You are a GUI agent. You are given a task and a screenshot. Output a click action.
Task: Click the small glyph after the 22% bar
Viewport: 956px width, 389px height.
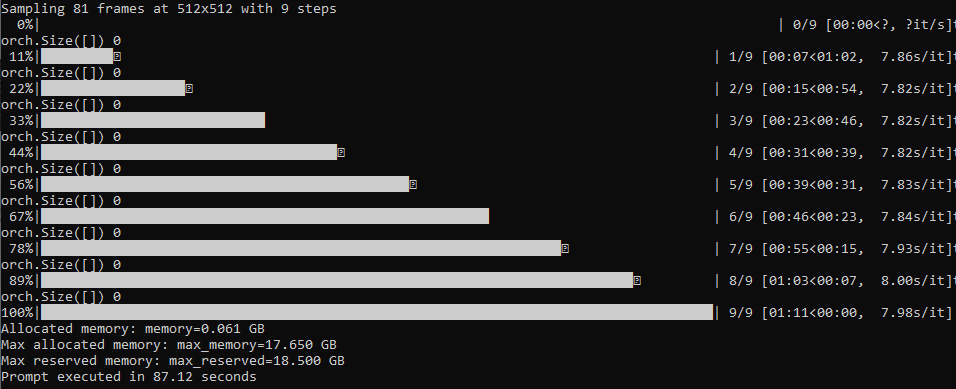click(x=189, y=88)
